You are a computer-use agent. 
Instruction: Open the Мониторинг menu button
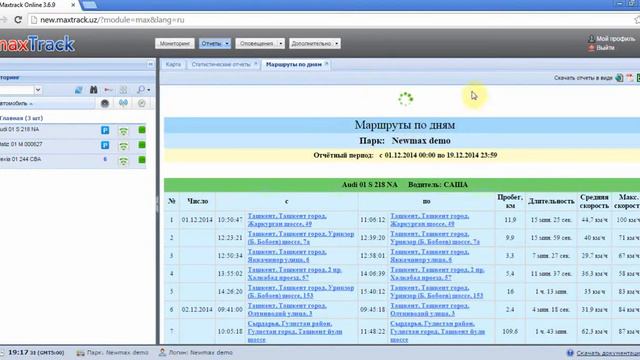(x=175, y=43)
